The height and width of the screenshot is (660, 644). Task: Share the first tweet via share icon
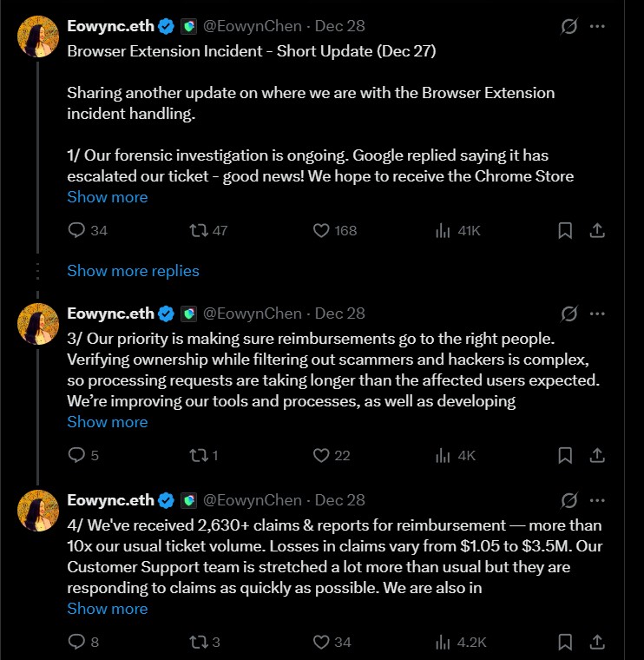[x=597, y=231]
